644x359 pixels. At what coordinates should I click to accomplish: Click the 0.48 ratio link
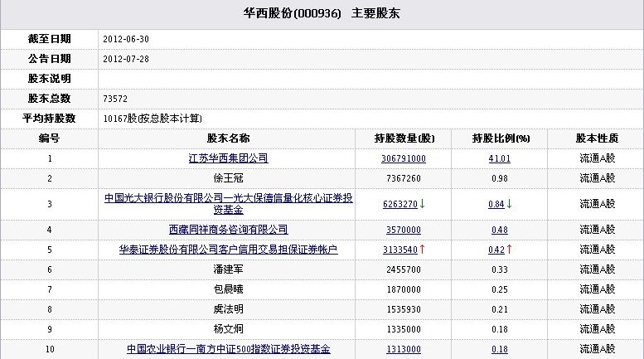[500, 230]
